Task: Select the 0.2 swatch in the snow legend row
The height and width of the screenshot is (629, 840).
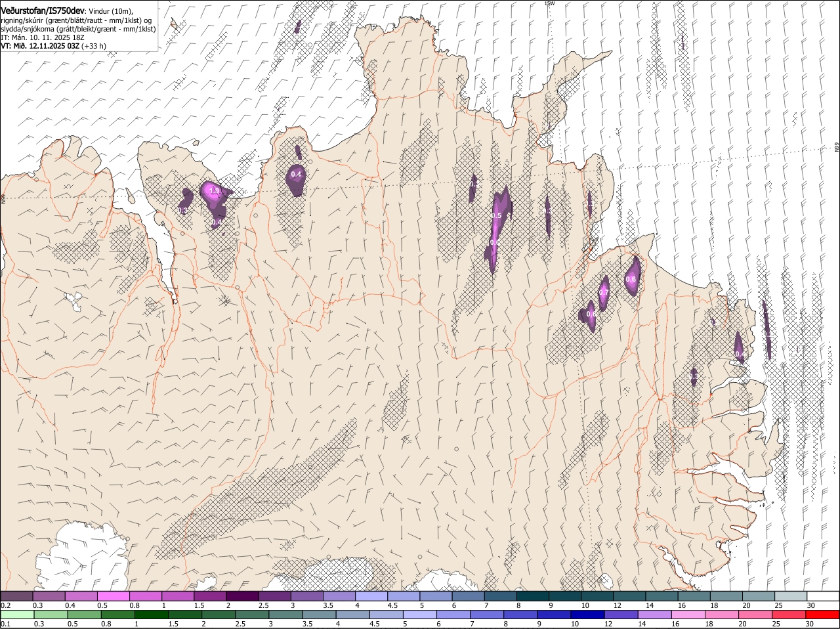Action: (16, 596)
